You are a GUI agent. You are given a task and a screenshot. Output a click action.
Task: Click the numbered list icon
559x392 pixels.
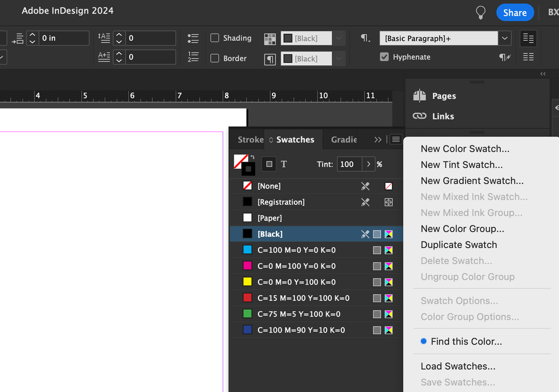pos(193,58)
